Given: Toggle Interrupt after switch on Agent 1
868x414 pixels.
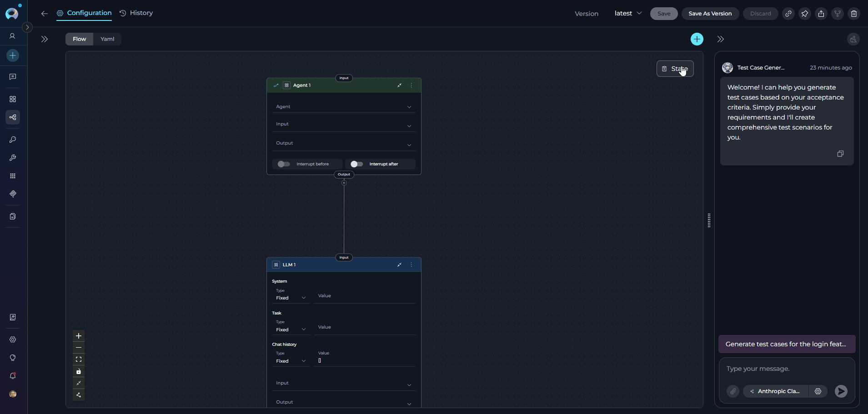Looking at the screenshot, I should 356,164.
